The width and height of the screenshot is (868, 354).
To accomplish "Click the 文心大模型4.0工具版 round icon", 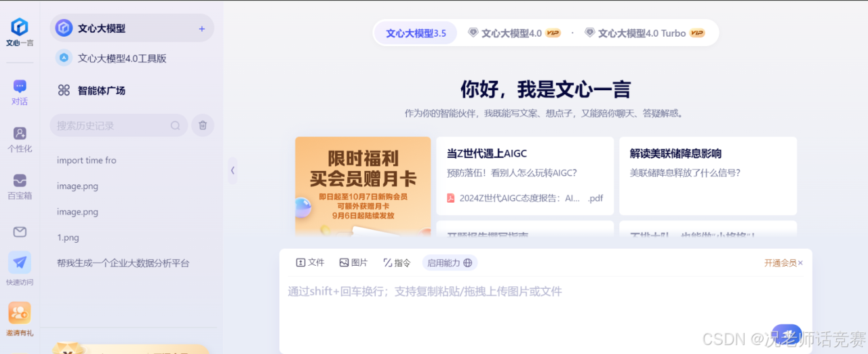I will [x=64, y=58].
